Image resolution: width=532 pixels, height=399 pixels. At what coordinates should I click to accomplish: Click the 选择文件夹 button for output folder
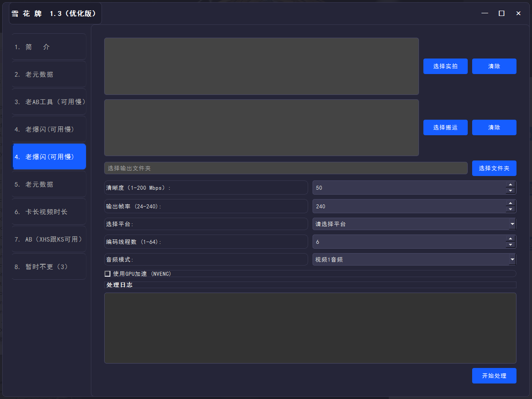[494, 168]
